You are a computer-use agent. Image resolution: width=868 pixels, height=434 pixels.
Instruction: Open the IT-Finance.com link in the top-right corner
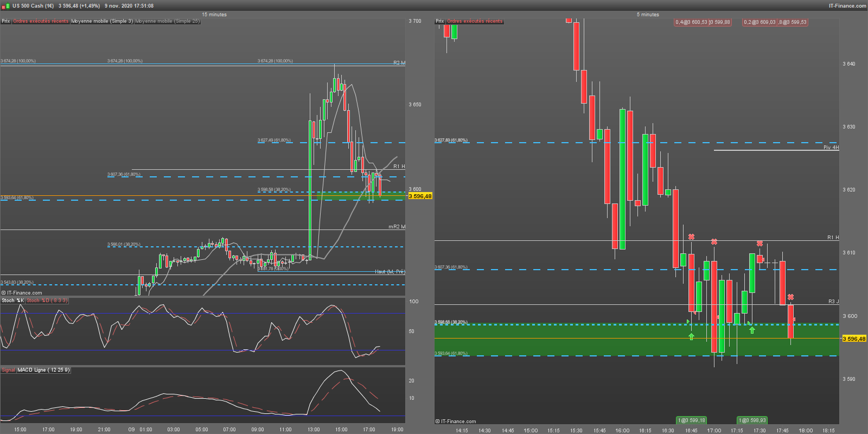(x=847, y=6)
